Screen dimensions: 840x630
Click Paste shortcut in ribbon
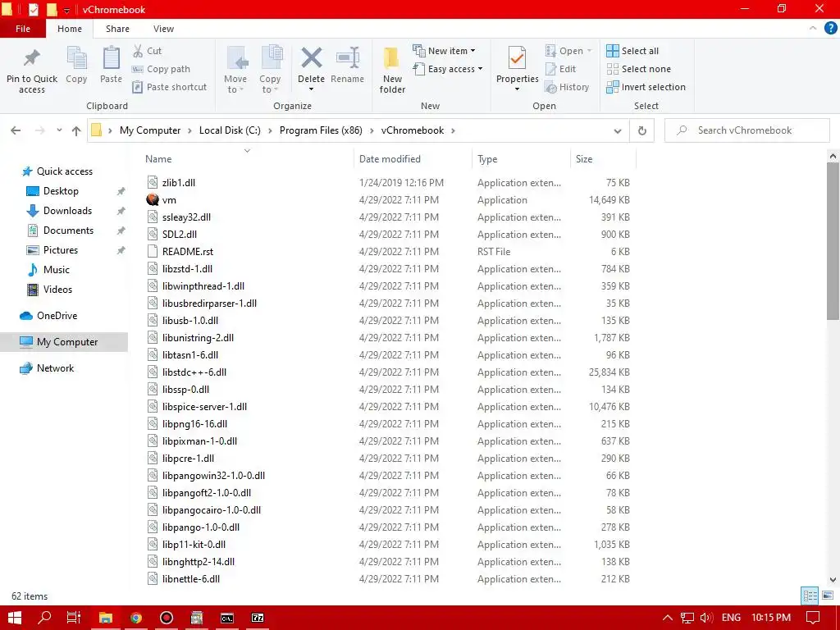tap(169, 87)
